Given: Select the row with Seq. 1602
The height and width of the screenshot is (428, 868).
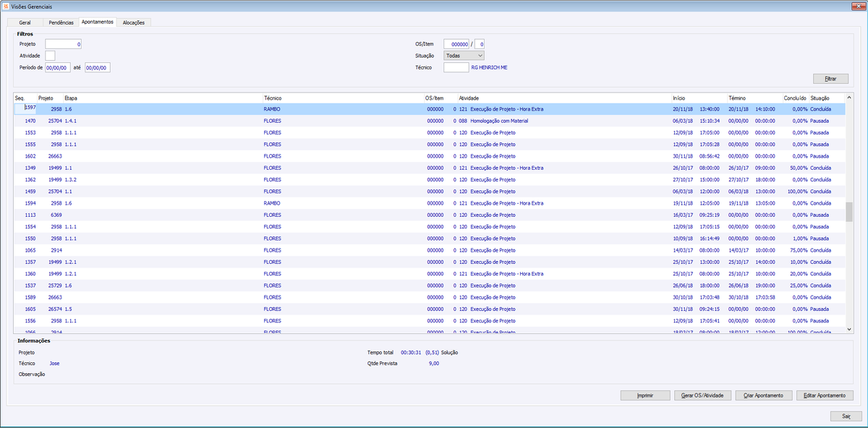Looking at the screenshot, I should coord(430,155).
